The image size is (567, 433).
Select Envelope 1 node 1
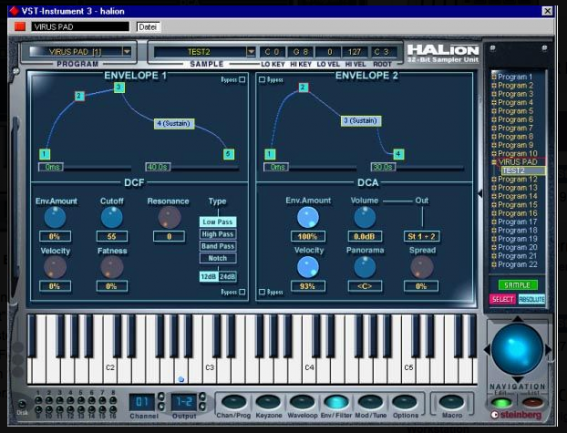pyautogui.click(x=44, y=154)
